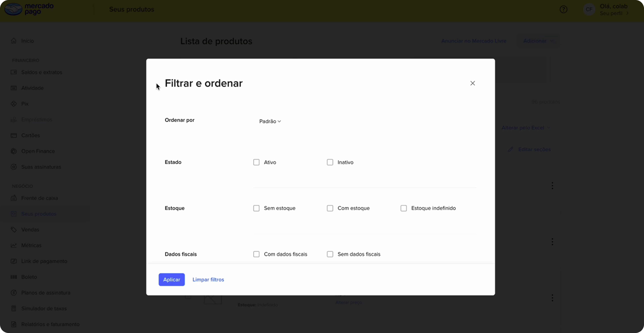Viewport: 644px width, 333px height.
Task: Click the CF profile avatar
Action: pos(589,10)
